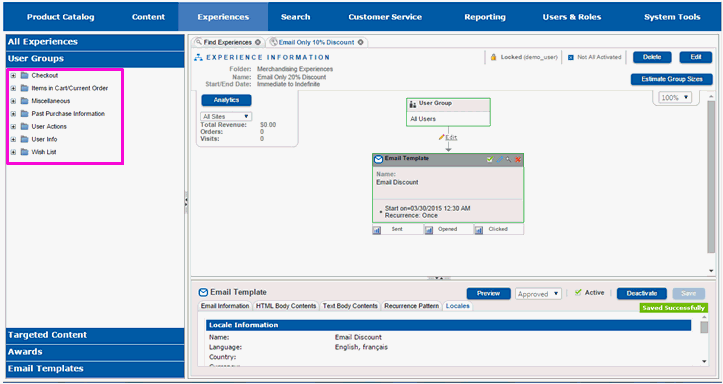Click the red X delete icon on Email Template node

coord(518,160)
